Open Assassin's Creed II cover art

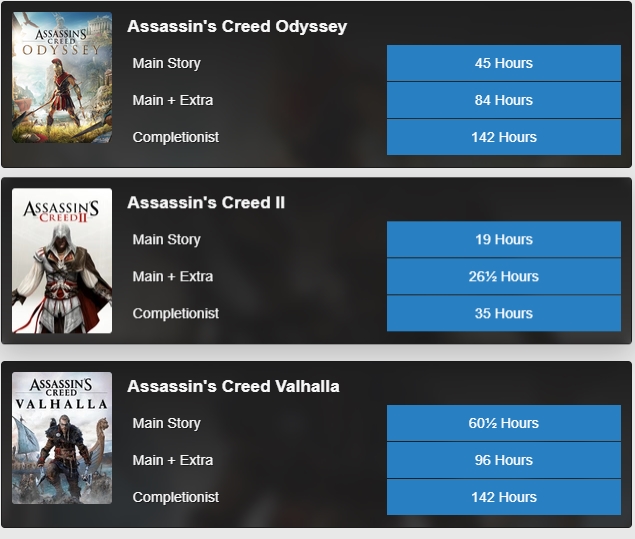(x=62, y=260)
